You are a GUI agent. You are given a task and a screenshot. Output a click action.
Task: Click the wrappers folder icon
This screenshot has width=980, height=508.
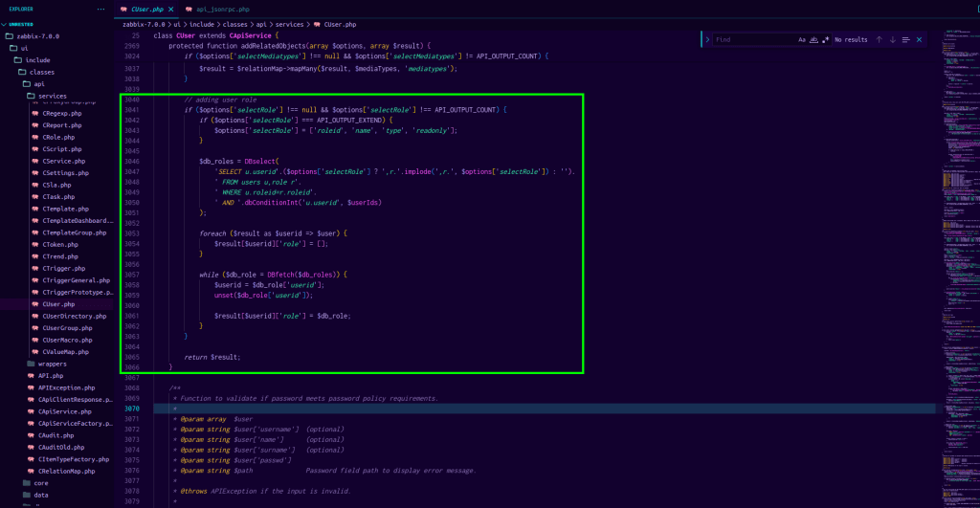[x=31, y=364]
